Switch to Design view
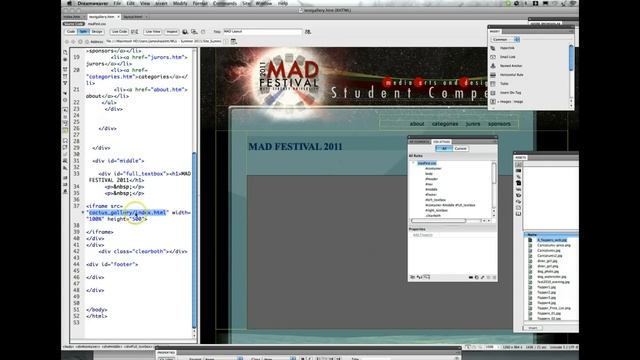640x360 pixels. [97, 31]
